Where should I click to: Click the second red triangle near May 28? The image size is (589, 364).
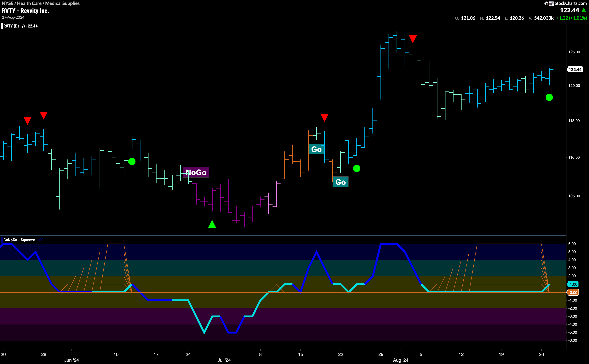[44, 115]
